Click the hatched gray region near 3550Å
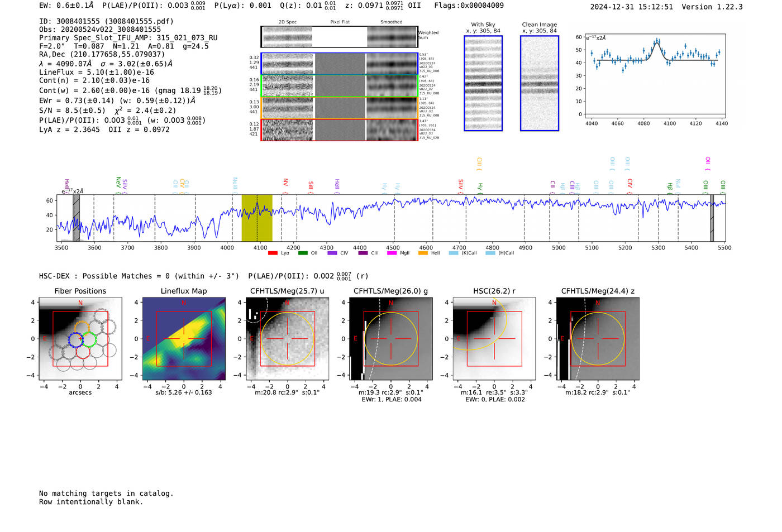The height and width of the screenshot is (532, 782). (x=76, y=218)
